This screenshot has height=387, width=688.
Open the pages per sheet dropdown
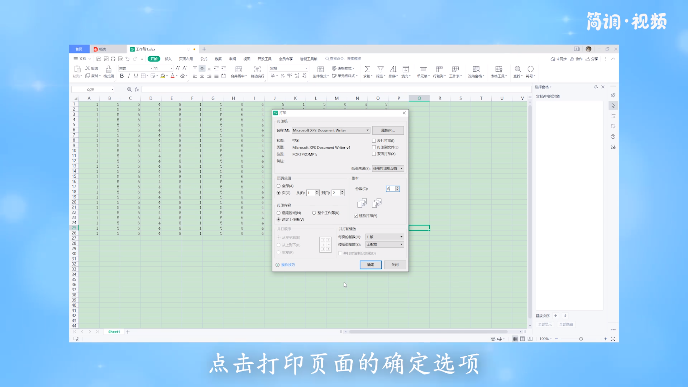[x=384, y=236]
